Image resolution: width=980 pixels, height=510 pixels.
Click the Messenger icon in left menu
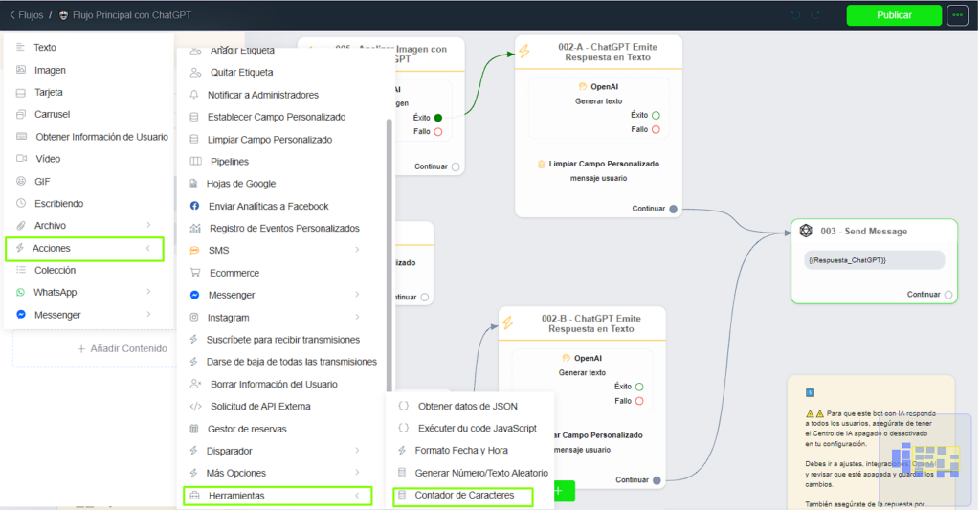point(21,315)
